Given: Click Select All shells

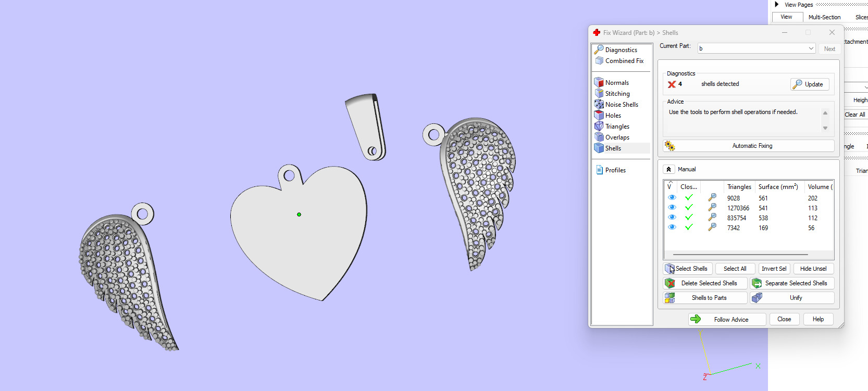Looking at the screenshot, I should 735,269.
